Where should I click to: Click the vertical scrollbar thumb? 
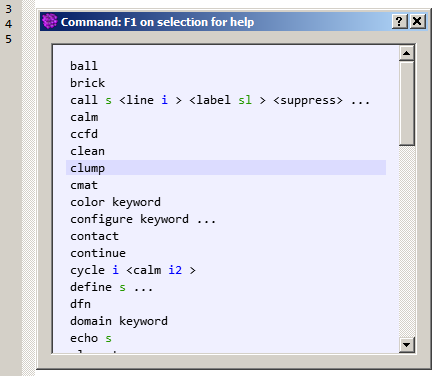point(406,103)
